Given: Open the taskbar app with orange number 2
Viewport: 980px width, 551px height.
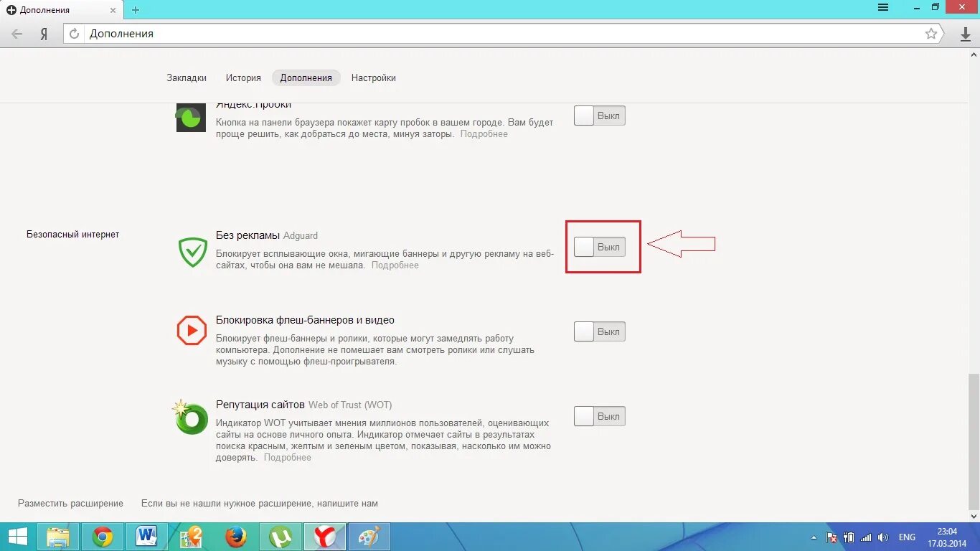Looking at the screenshot, I should pyautogui.click(x=192, y=537).
